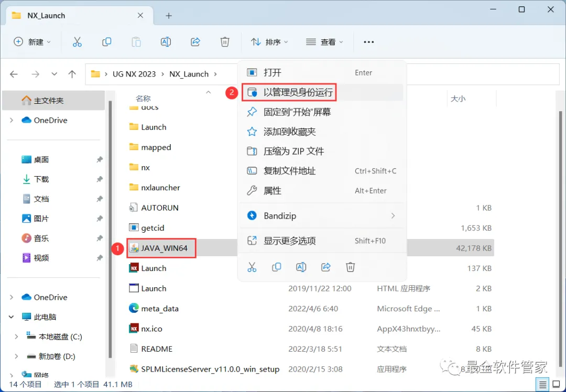The width and height of the screenshot is (566, 392).
Task: Choose 压缩为 ZIP 文件 menu entry
Action: (x=322, y=151)
